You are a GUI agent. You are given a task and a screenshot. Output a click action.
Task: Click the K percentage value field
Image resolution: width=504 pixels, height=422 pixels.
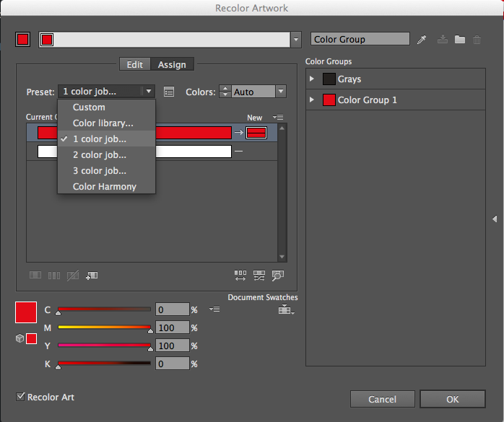(x=173, y=364)
